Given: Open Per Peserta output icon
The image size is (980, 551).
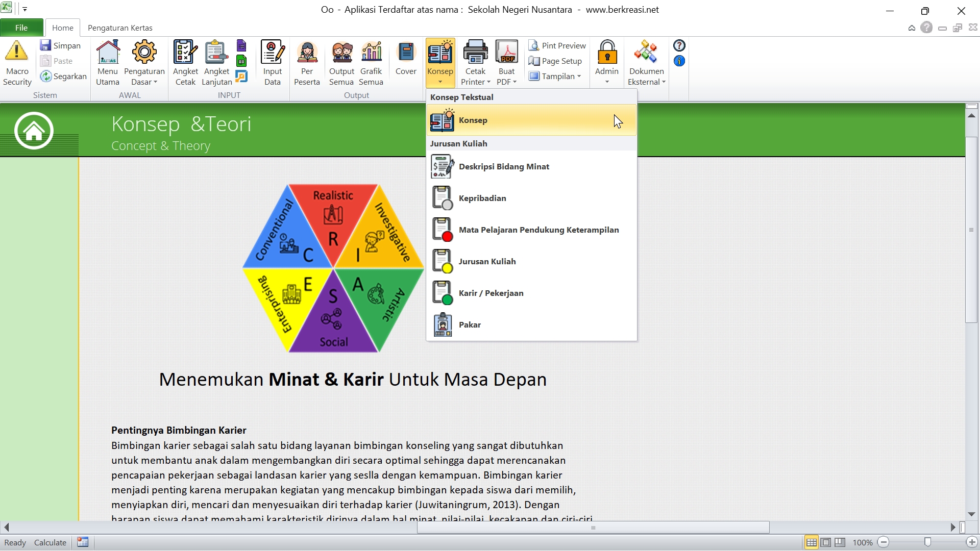Looking at the screenshot, I should (x=307, y=52).
